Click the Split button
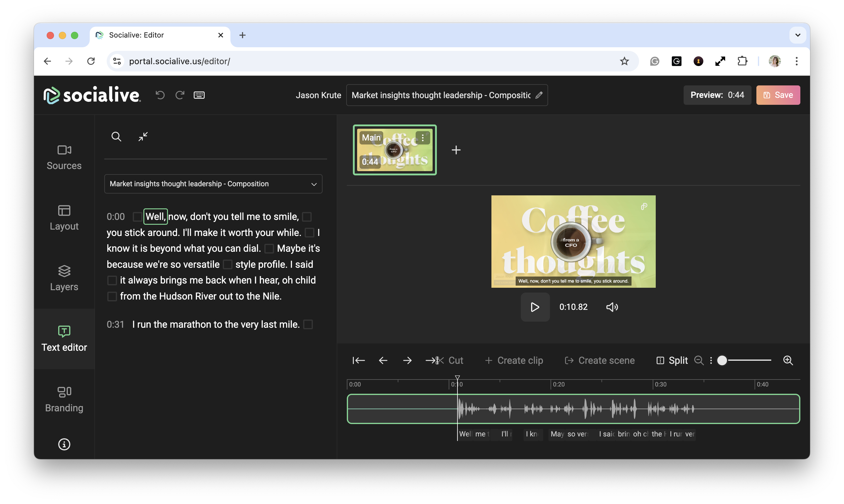 click(x=672, y=360)
